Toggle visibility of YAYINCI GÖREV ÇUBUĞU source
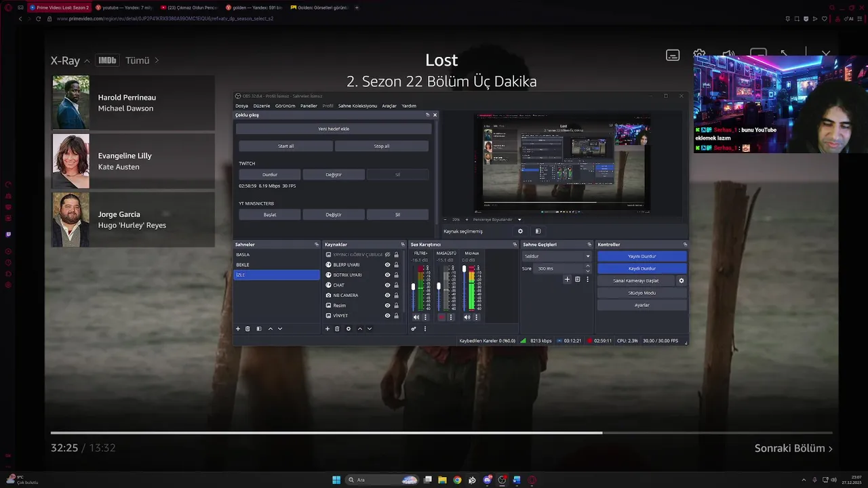Viewport: 868px width, 488px height. (387, 255)
